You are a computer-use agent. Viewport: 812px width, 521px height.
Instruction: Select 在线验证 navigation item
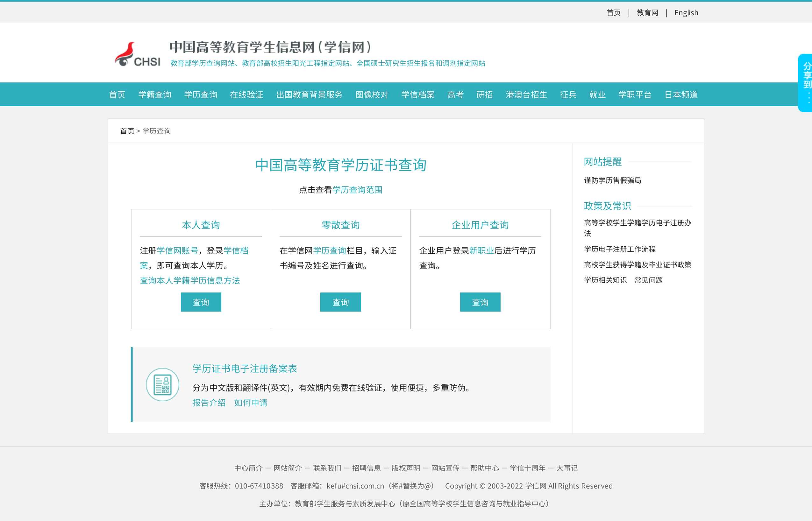click(246, 95)
